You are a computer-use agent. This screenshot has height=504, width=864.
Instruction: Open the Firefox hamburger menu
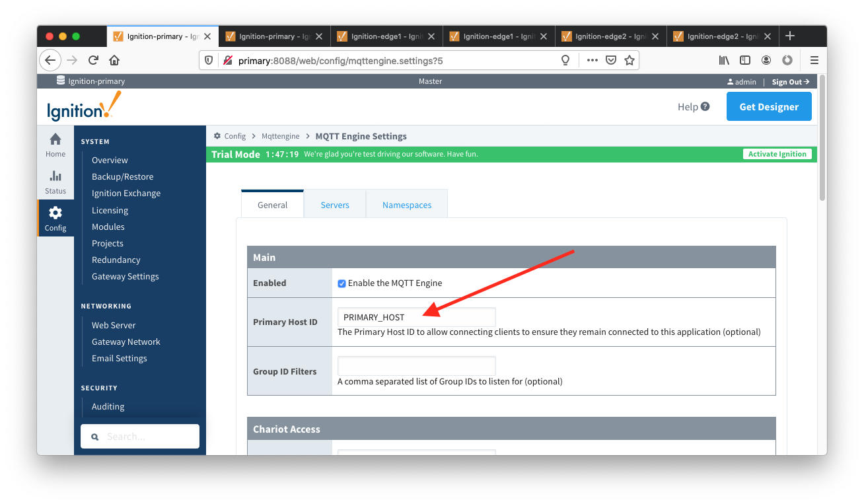coord(814,60)
